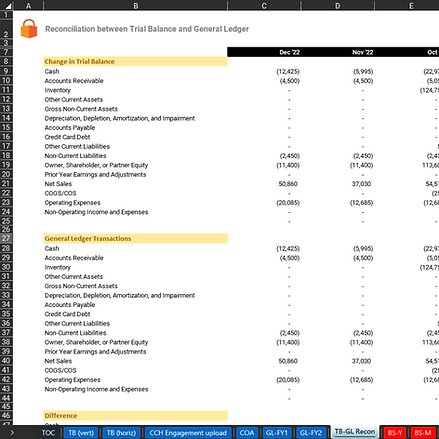Image resolution: width=439 pixels, height=439 pixels.
Task: Select 'Net Sales' label in row 21
Action: coord(58,184)
